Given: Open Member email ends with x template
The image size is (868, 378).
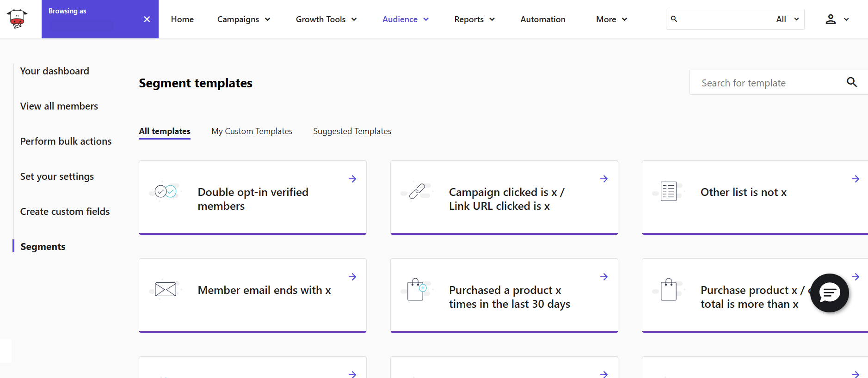Looking at the screenshot, I should point(252,295).
